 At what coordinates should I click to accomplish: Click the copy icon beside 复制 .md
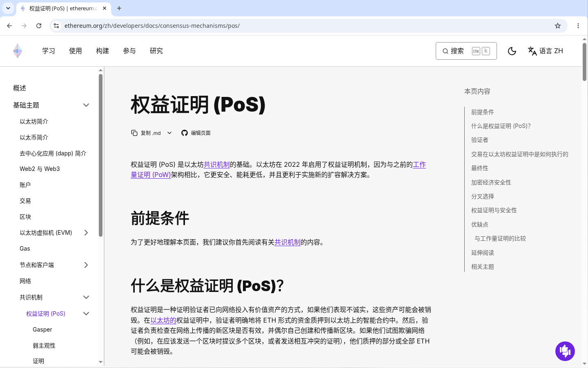[134, 133]
